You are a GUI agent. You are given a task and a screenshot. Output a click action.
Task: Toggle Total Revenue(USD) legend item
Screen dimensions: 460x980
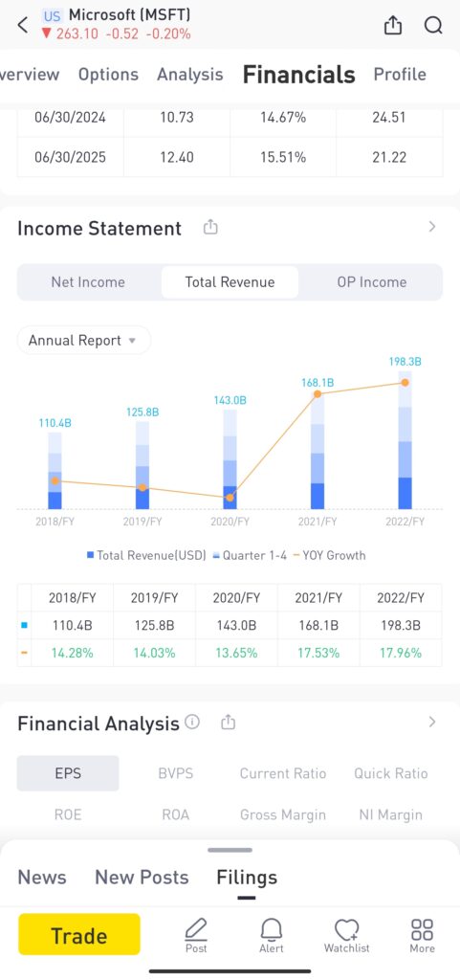click(x=146, y=555)
